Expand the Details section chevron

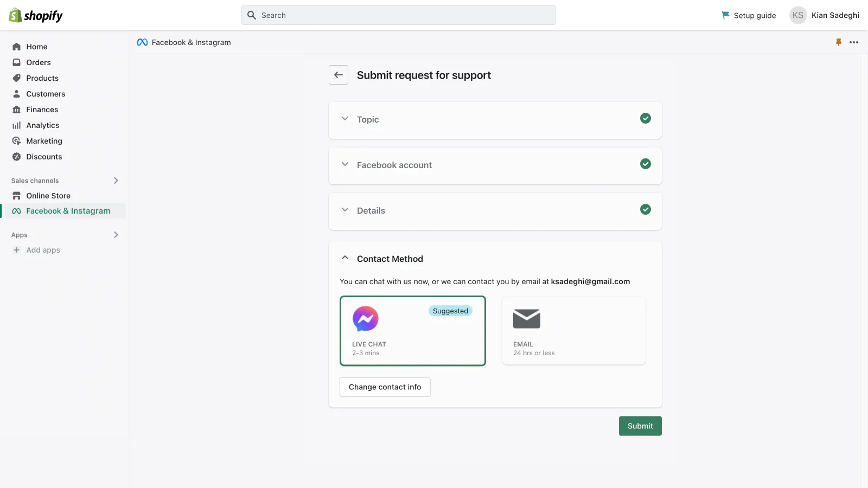point(345,209)
